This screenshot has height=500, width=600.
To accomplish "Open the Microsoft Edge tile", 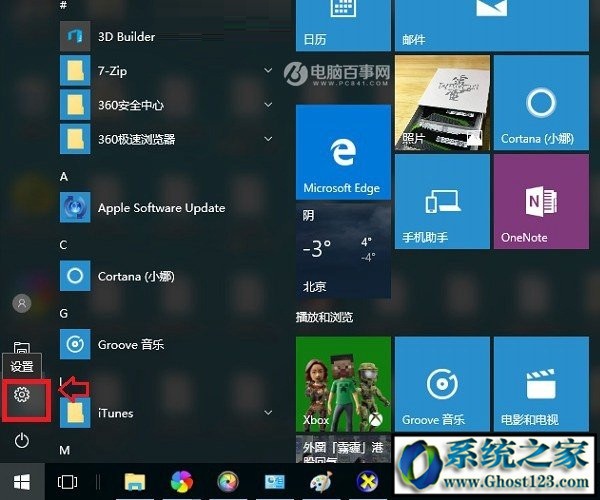I will pyautogui.click(x=343, y=152).
